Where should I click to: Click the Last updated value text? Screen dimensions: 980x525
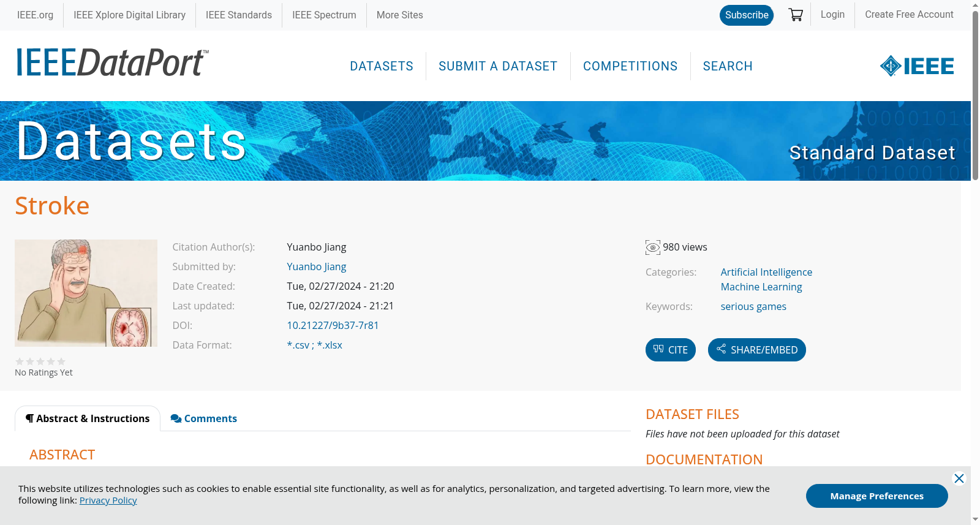pyautogui.click(x=341, y=306)
